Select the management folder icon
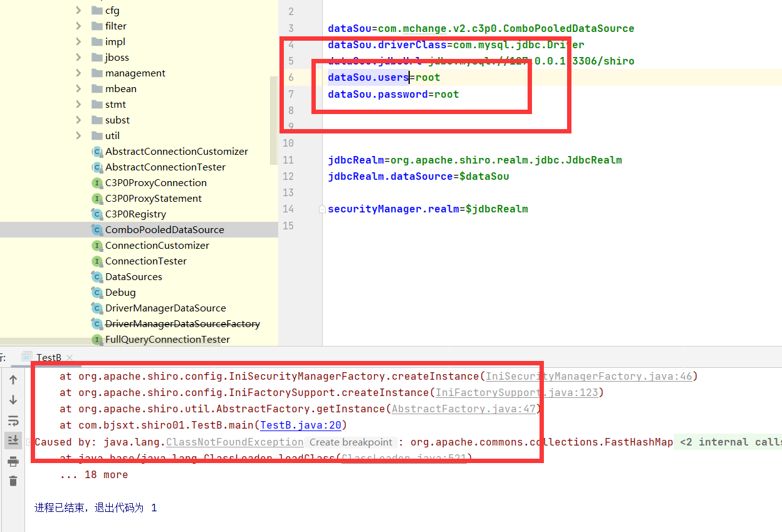The image size is (782, 532). tap(96, 73)
